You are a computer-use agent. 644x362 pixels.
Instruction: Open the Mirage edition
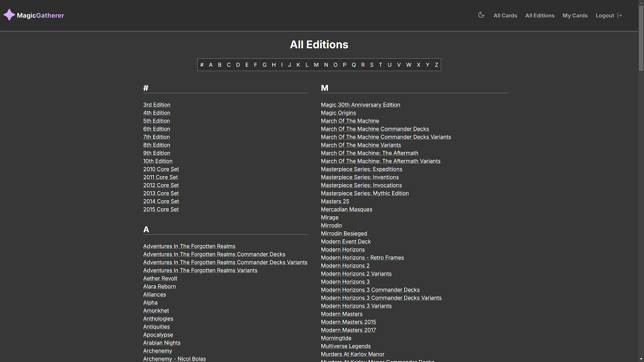(x=330, y=218)
